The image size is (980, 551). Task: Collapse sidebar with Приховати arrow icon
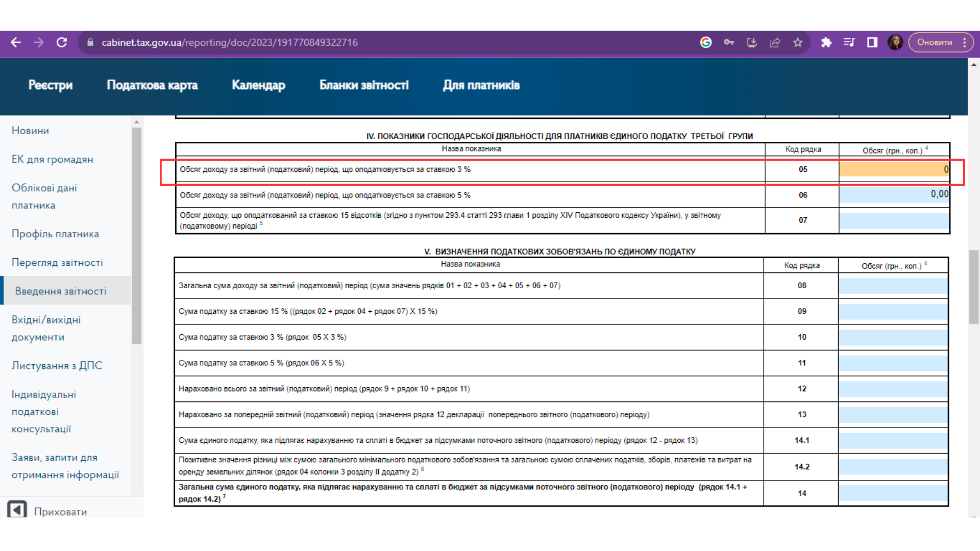point(17,510)
